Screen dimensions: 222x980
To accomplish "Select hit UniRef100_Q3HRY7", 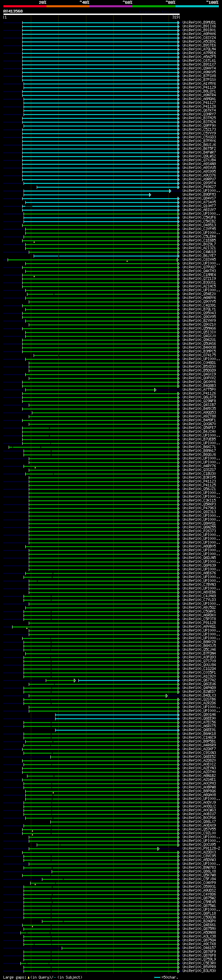I will (199, 114).
